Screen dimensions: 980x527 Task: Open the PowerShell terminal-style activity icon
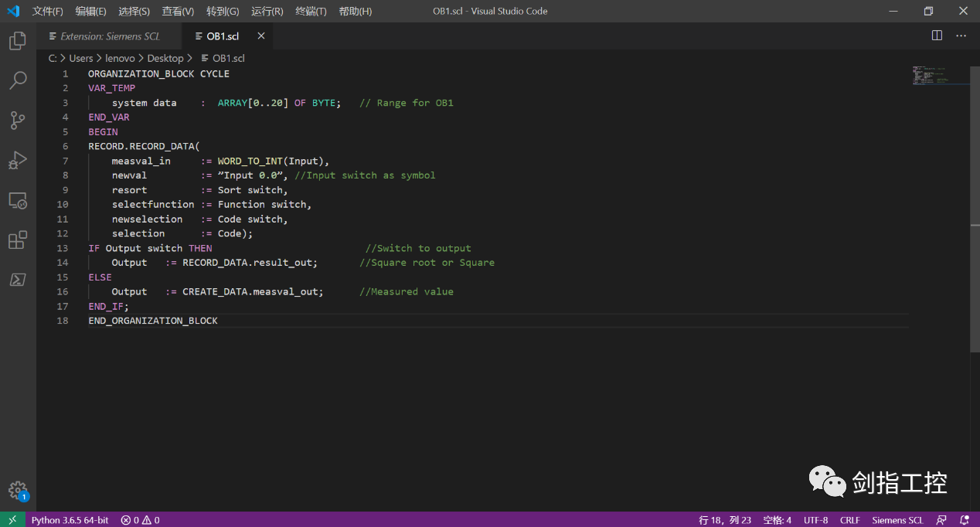tap(17, 280)
